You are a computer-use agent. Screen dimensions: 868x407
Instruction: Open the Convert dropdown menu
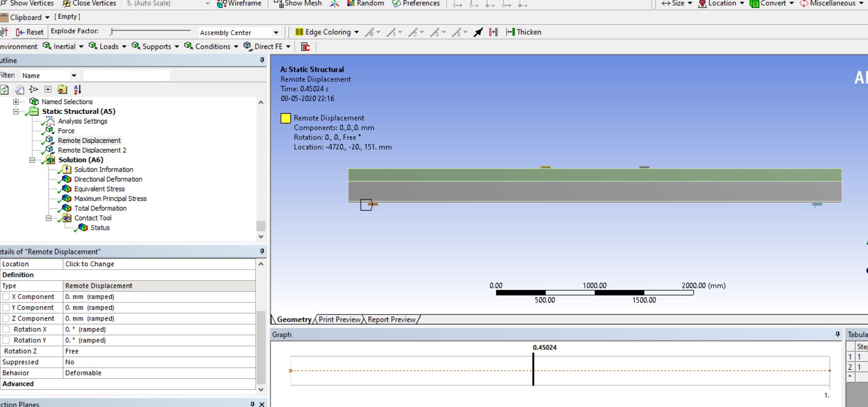click(x=772, y=3)
